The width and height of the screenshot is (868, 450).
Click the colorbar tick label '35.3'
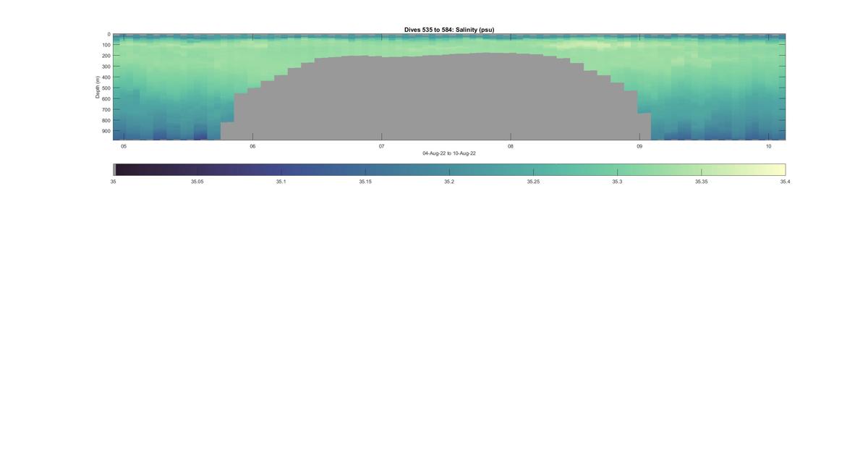click(617, 182)
